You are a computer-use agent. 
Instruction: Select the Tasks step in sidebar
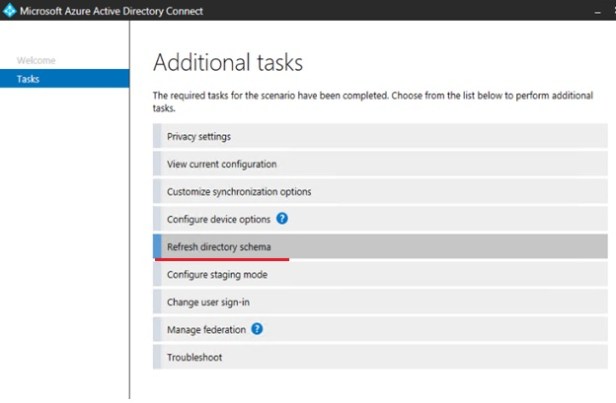[x=29, y=79]
